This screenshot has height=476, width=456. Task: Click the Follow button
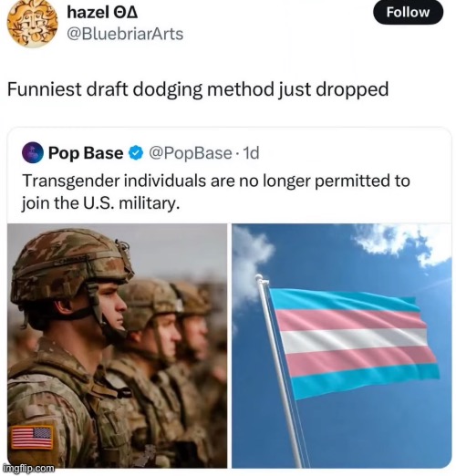tap(408, 13)
